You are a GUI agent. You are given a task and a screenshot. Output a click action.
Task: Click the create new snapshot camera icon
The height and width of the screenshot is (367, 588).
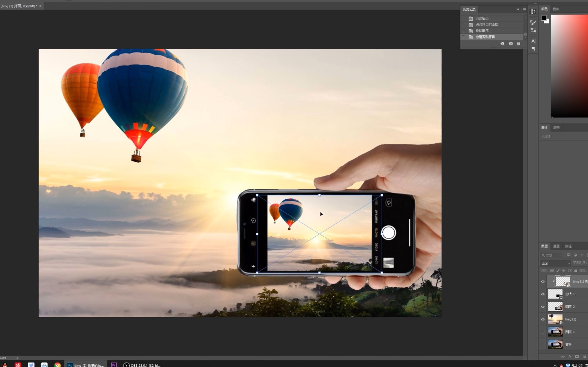[x=511, y=43]
